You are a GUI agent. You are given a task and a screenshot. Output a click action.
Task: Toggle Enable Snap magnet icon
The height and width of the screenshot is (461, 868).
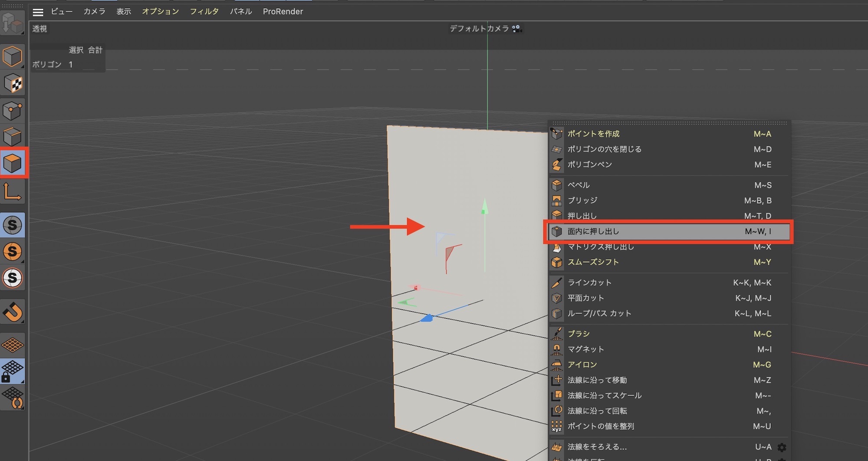(x=13, y=312)
